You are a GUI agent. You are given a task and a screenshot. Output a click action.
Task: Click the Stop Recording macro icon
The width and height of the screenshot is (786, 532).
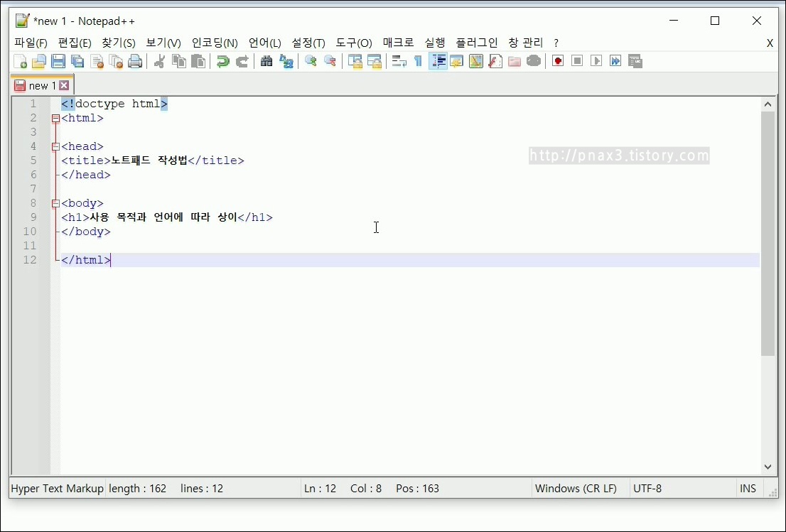point(577,61)
